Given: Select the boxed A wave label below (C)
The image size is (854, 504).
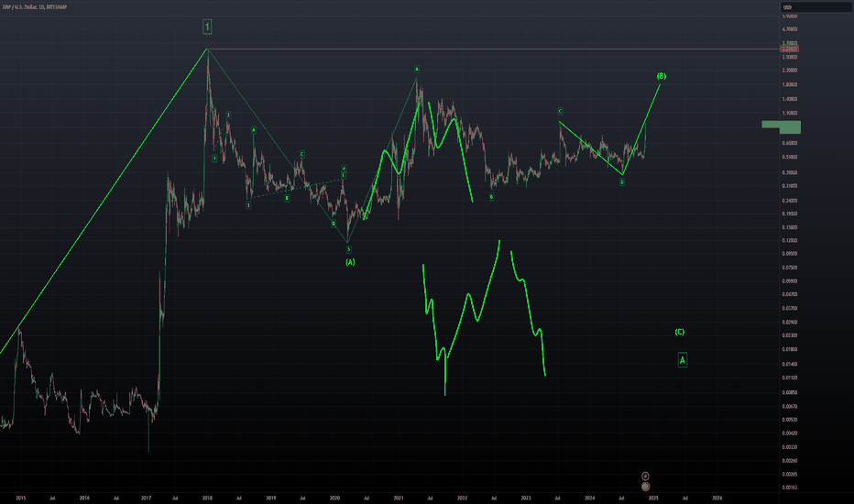Looking at the screenshot, I should coord(683,359).
